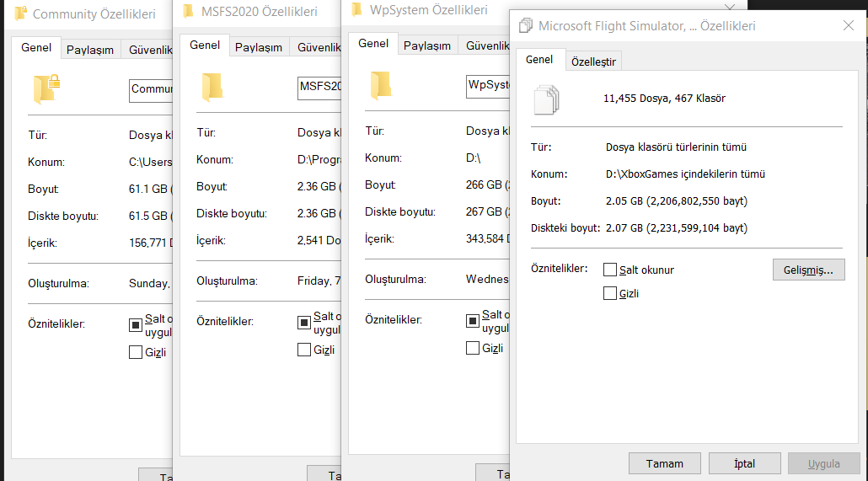Viewport: 868px width, 481px height.
Task: Click the multiple files icon beside 11,455 Dosya
Action: [546, 99]
